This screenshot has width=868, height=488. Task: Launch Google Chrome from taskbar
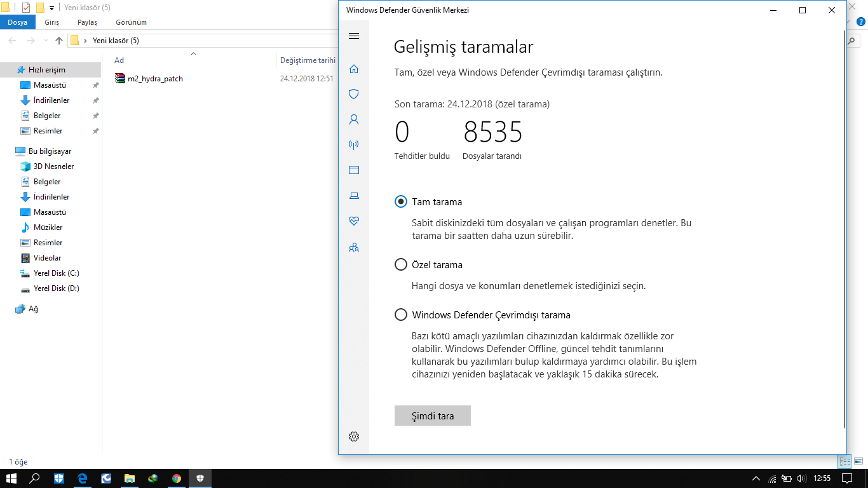[177, 478]
